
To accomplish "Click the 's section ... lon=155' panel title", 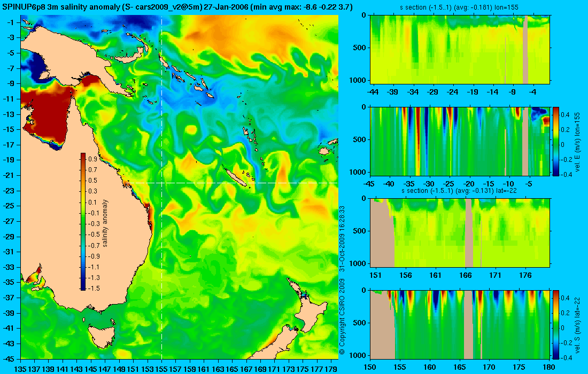I will coord(460,7).
